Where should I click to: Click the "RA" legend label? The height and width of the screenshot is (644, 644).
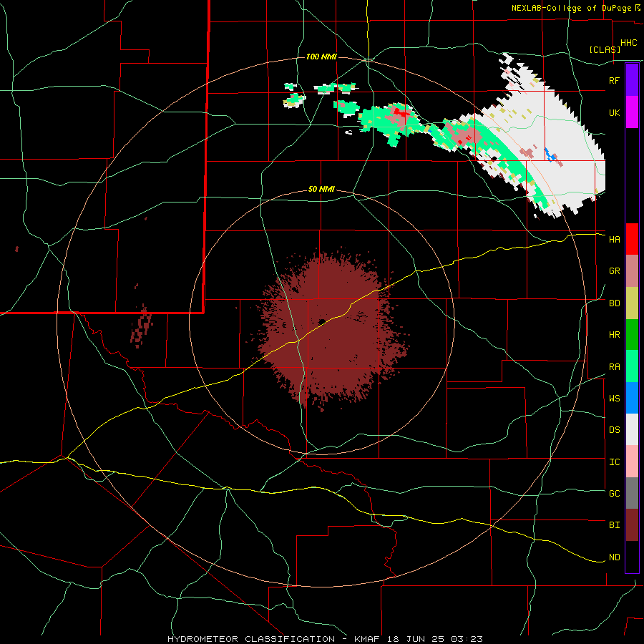tap(614, 367)
